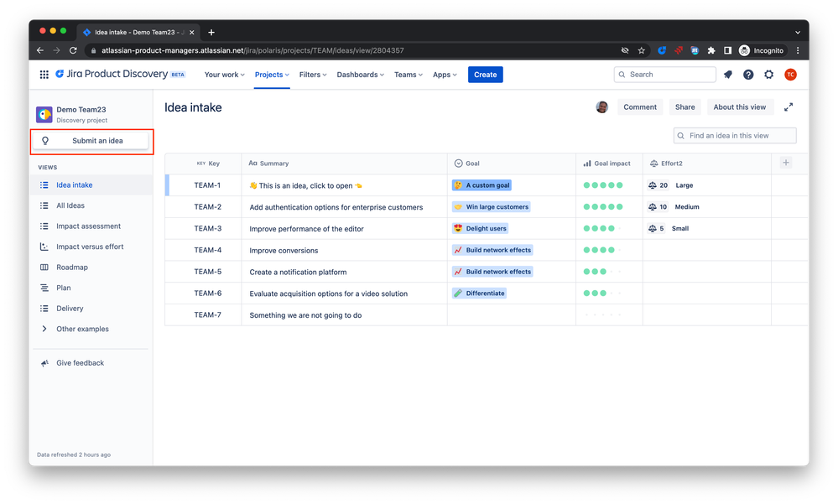Bookmark page with the star icon
The image size is (838, 504).
(x=642, y=50)
